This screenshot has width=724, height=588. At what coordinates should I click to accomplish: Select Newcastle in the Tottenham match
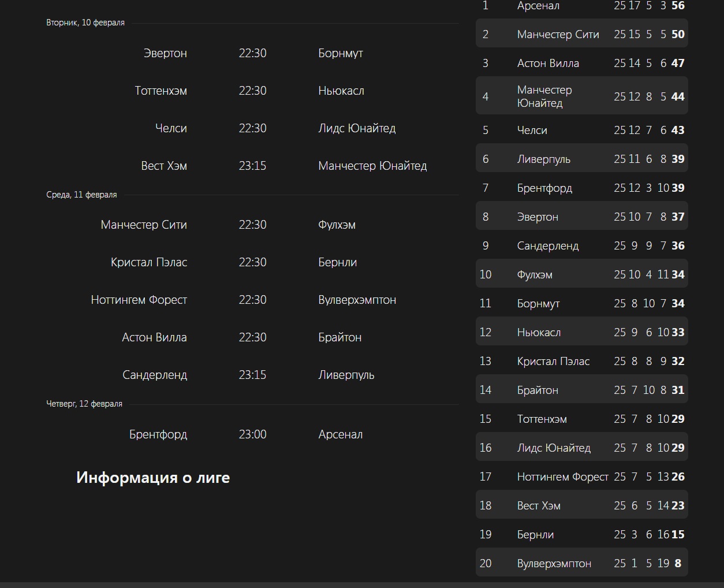point(341,91)
